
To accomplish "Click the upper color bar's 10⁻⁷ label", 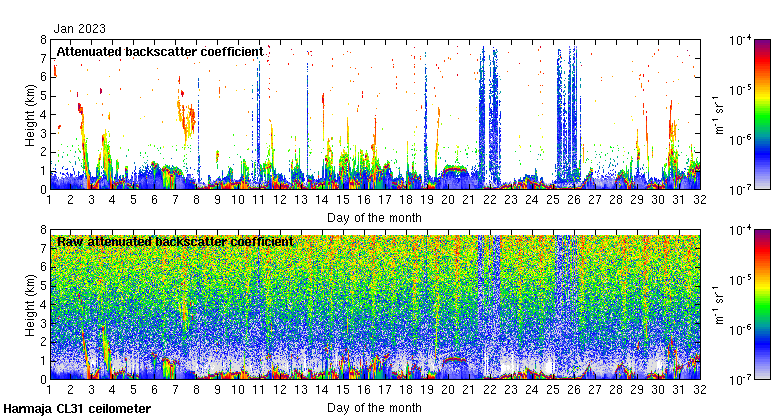I will (740, 190).
